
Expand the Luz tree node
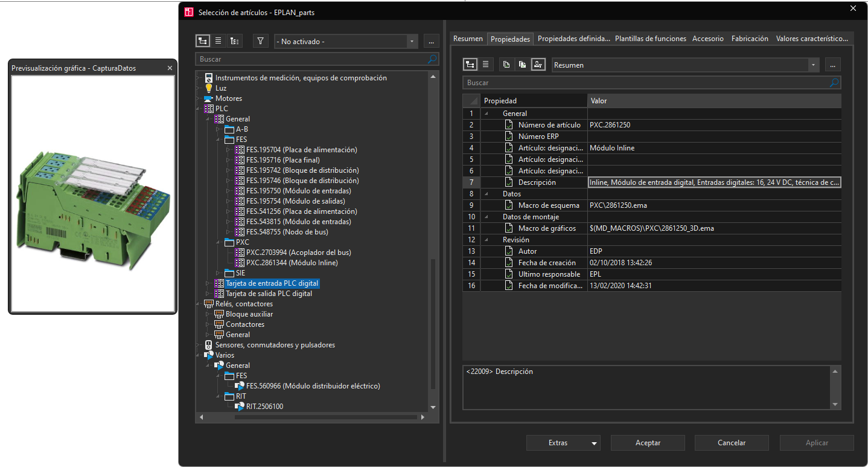click(x=199, y=88)
